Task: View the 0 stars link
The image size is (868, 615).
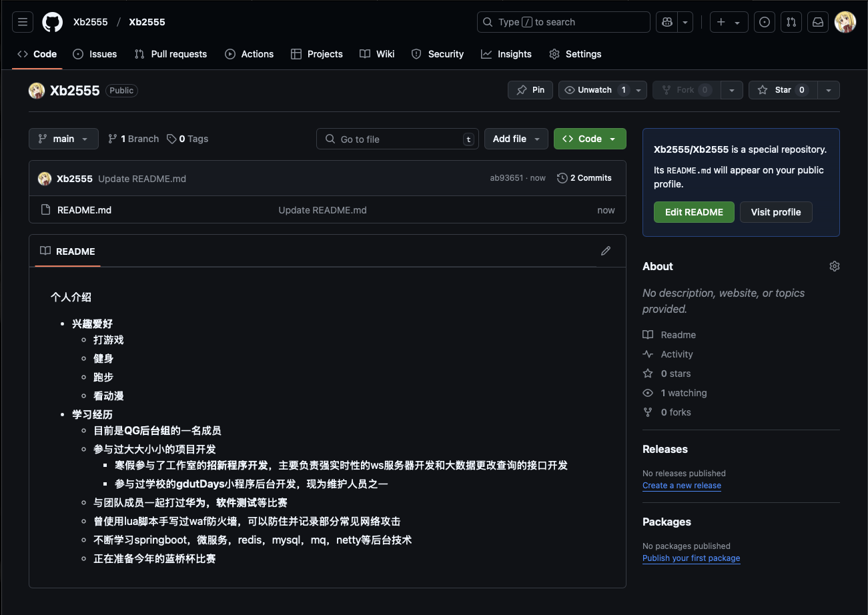Action: [667, 374]
